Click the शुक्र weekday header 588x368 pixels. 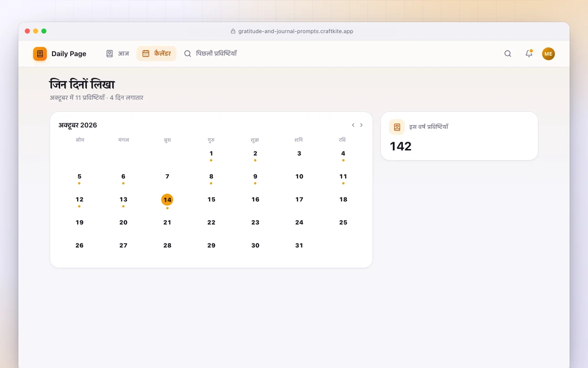click(x=255, y=140)
